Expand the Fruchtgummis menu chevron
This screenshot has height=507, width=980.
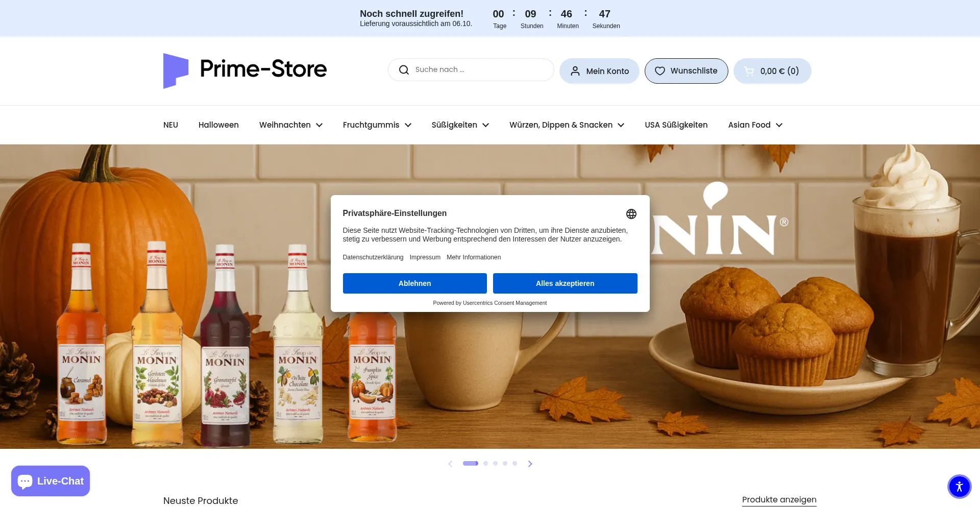point(408,125)
